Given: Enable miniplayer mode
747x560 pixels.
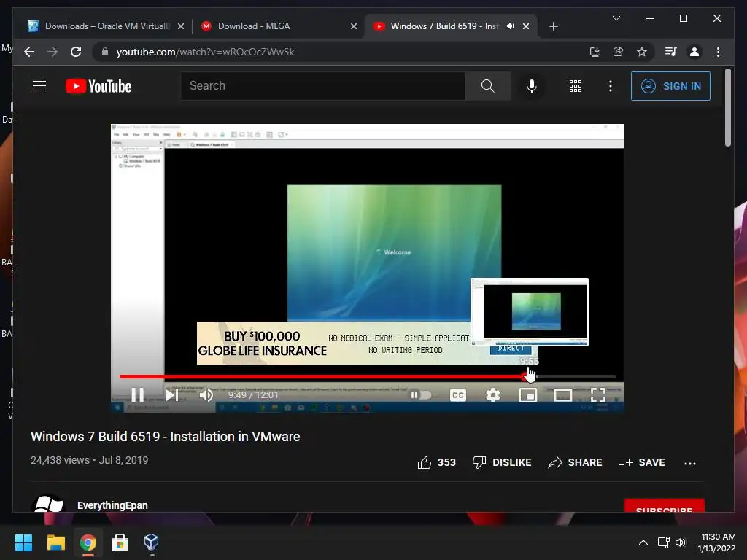Looking at the screenshot, I should (528, 394).
